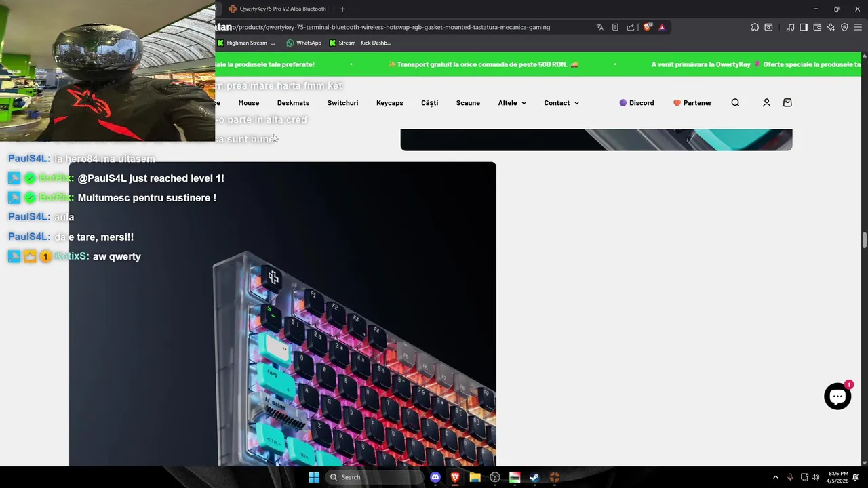The height and width of the screenshot is (488, 868).
Task: Open the Brave Wallet icon
Action: [817, 27]
